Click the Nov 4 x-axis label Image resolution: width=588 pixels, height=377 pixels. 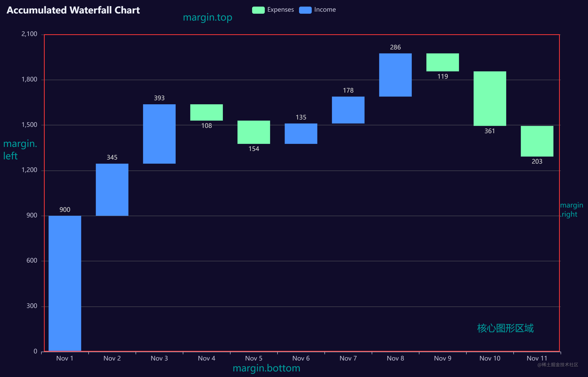point(206,358)
